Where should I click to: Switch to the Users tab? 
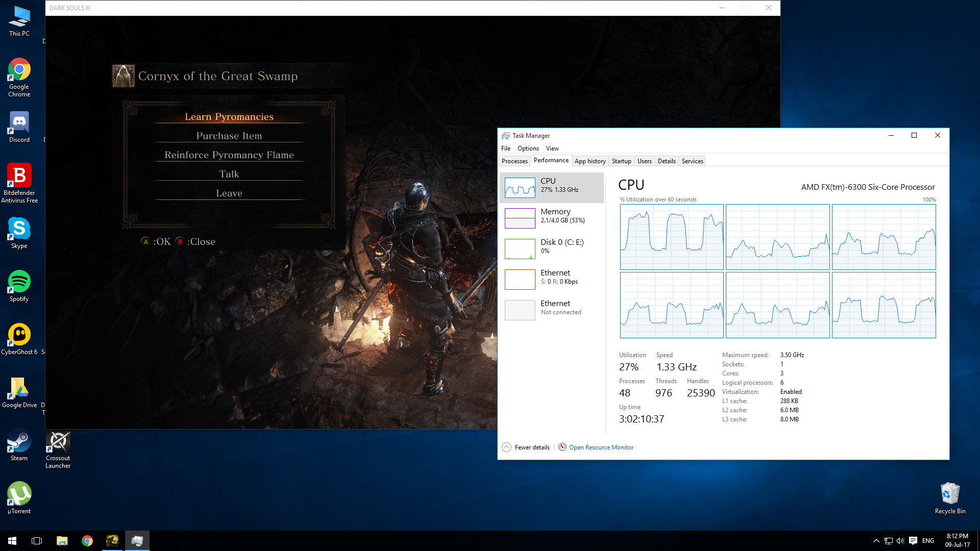point(644,161)
